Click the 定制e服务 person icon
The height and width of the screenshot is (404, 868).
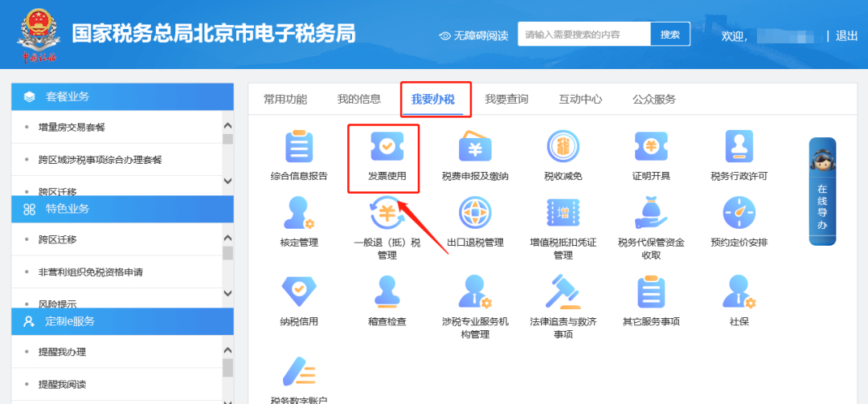(x=30, y=321)
